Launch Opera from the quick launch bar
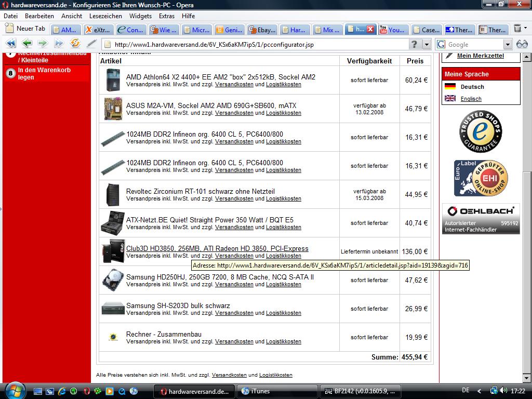Viewport: 532px width, 399px height. pos(87,391)
